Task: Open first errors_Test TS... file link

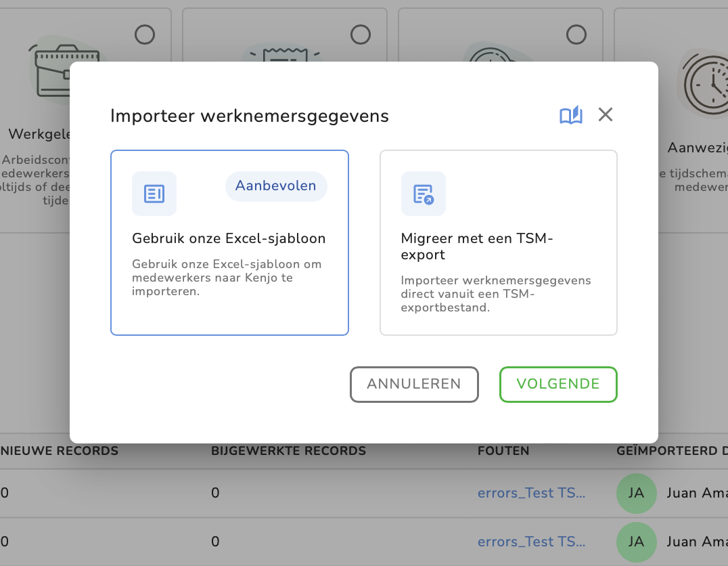Action: point(532,493)
